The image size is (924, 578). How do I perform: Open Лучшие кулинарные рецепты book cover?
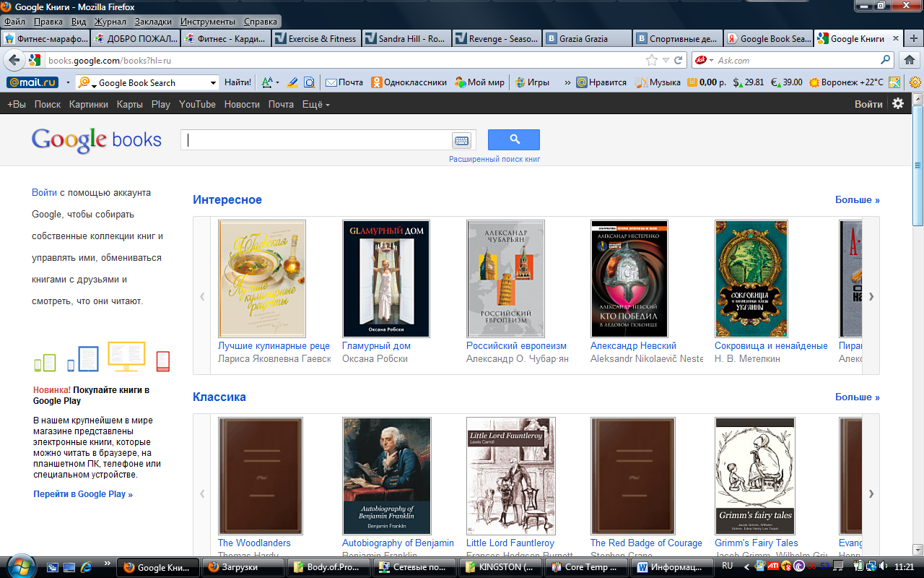(262, 279)
